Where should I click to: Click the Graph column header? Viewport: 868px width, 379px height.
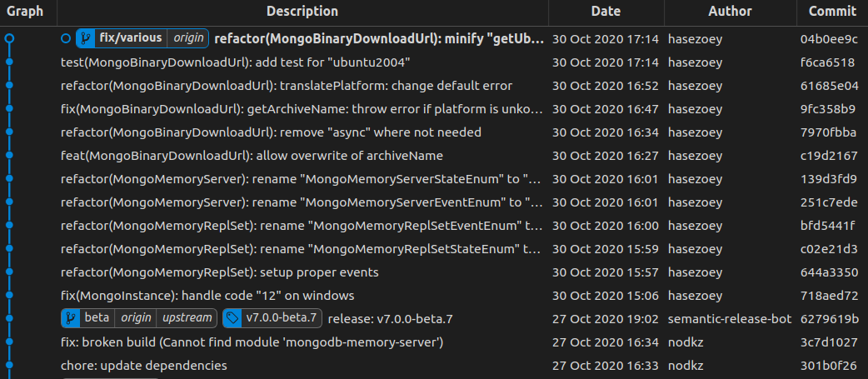pos(25,12)
